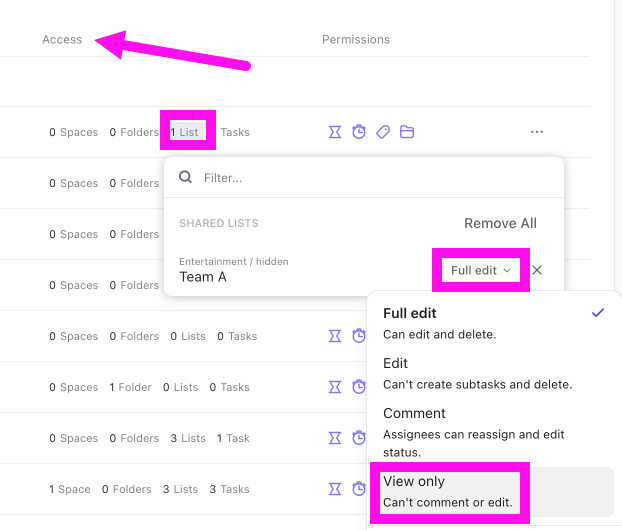622x530 pixels.
Task: Click hourglass icon in the 1 Folder row
Action: coord(335,387)
